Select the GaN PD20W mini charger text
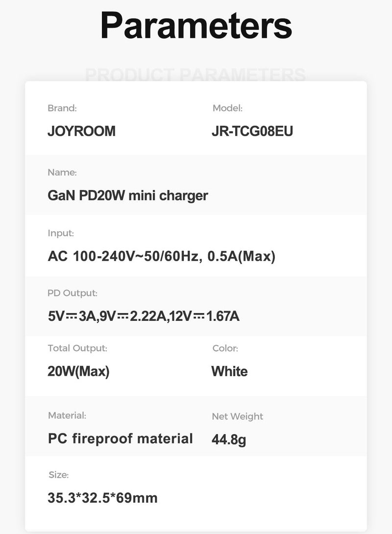This screenshot has height=534, width=392. (127, 195)
